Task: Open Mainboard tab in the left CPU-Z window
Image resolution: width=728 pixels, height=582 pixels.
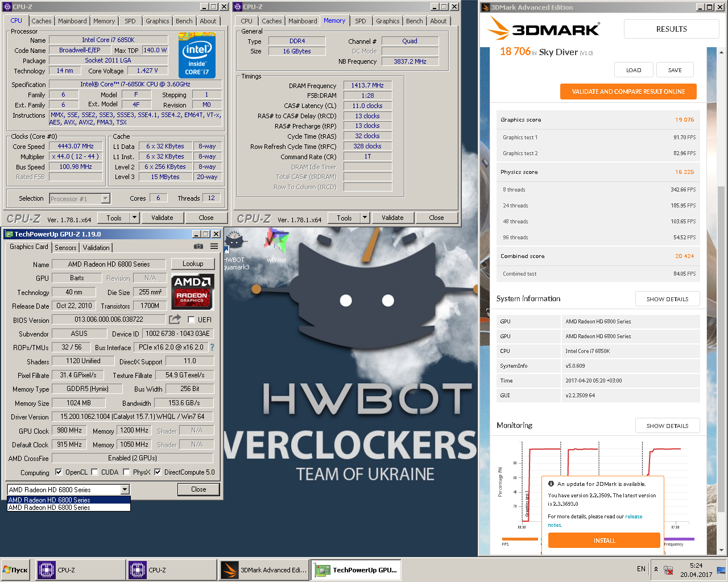Action: click(73, 21)
